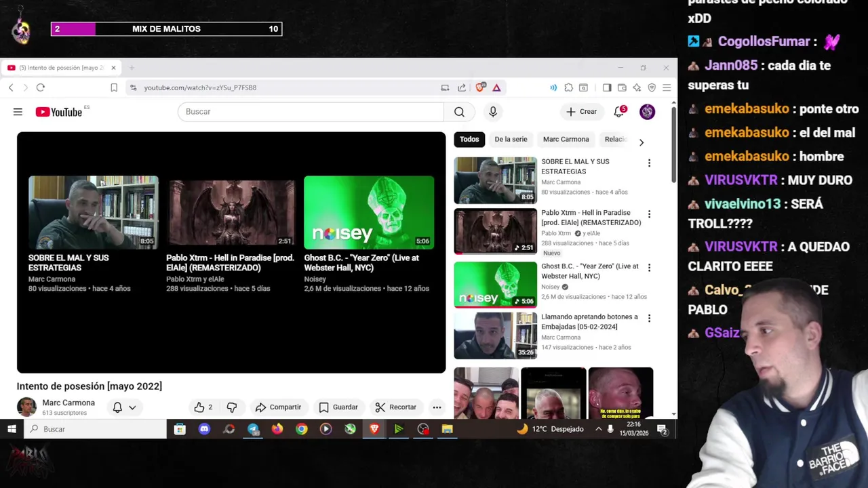Open options for SOBRE EL MAL sidebar video

pyautogui.click(x=649, y=163)
